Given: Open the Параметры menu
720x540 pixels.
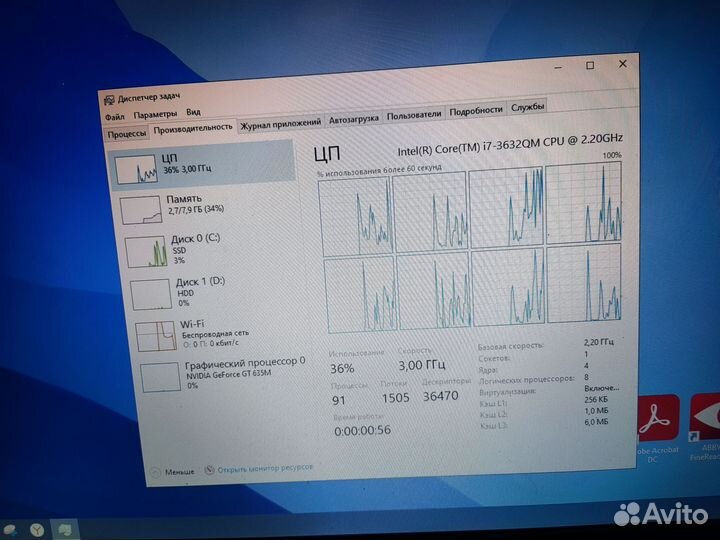Looking at the screenshot, I should [x=155, y=114].
